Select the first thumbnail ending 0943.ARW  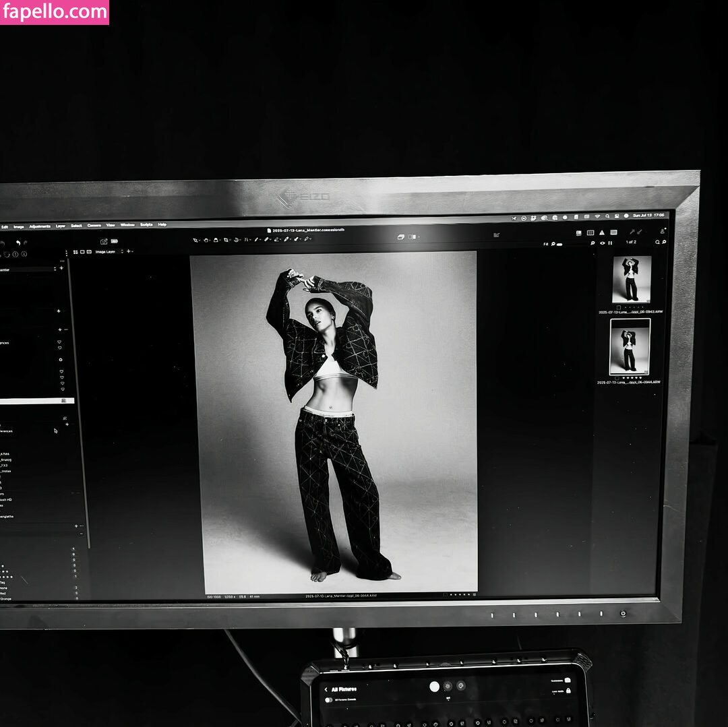(x=631, y=279)
